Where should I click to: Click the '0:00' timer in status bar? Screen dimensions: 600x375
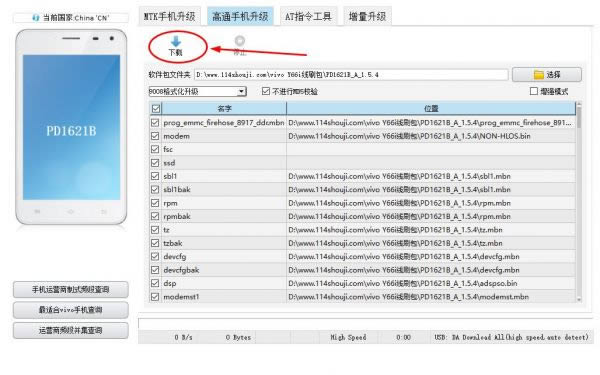coord(403,338)
